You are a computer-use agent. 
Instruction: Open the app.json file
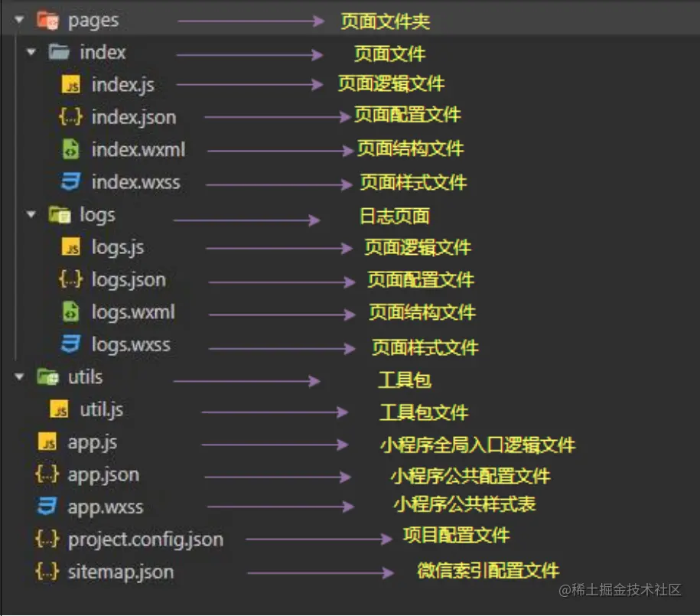tap(103, 475)
